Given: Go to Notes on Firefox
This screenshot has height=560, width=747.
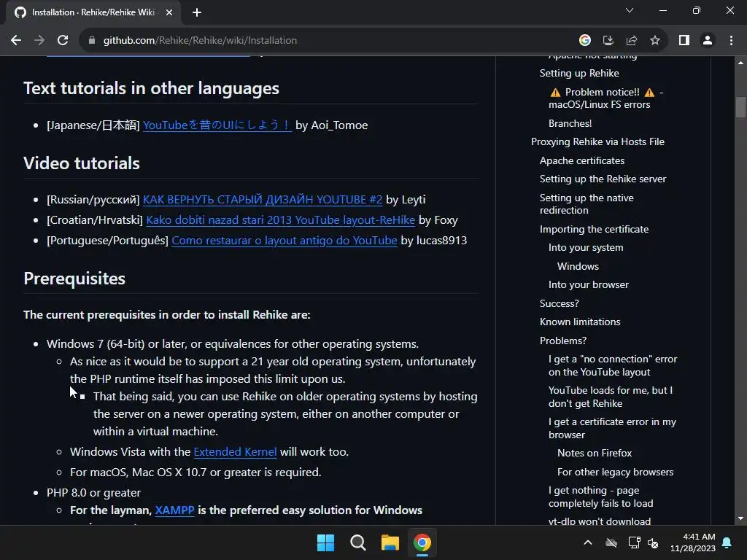Looking at the screenshot, I should point(595,454).
